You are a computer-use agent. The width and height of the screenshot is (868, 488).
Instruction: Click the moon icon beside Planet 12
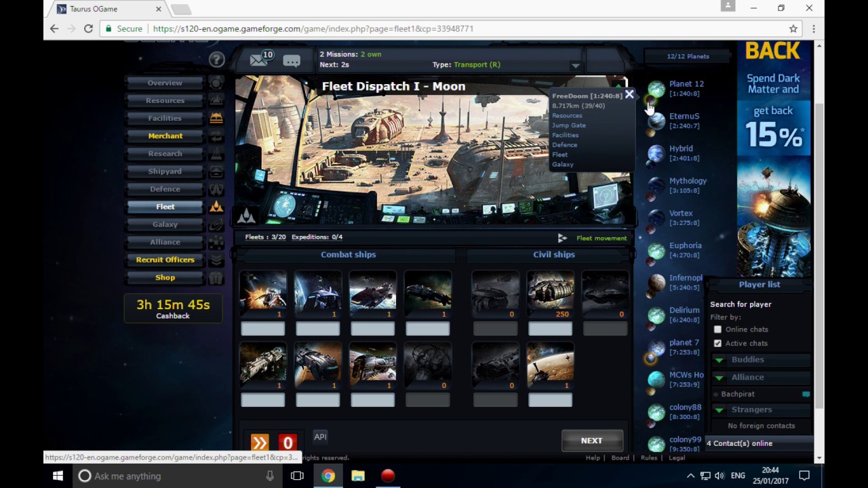[651, 102]
